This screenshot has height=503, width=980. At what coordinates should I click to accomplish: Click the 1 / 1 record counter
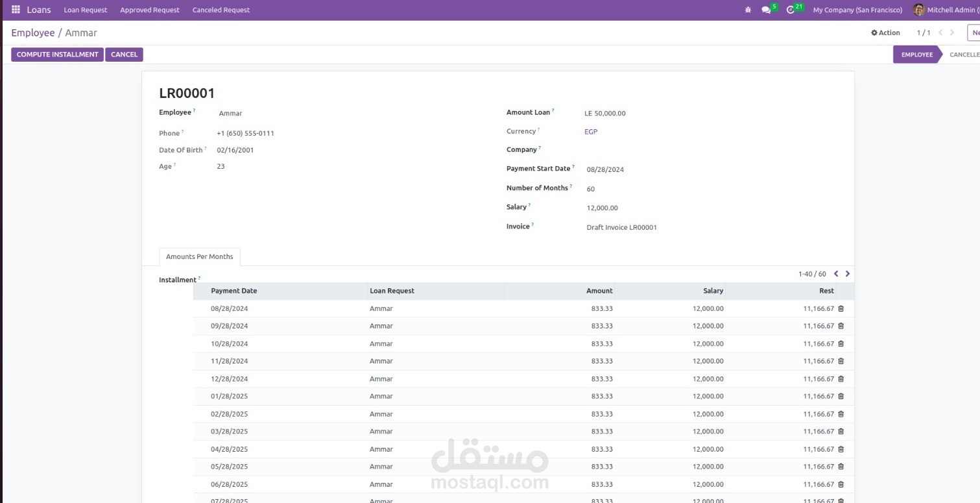pos(924,32)
